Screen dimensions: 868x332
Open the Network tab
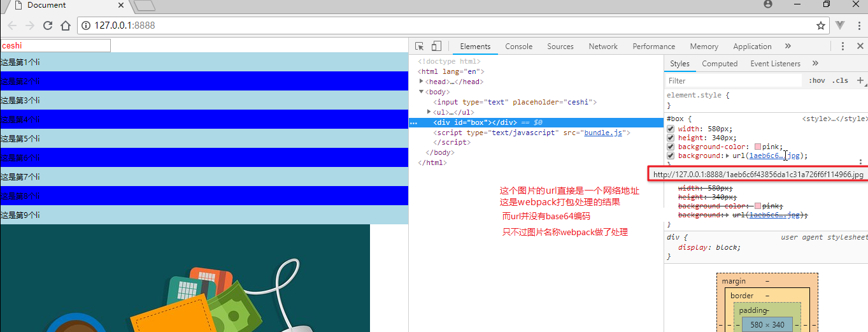(603, 46)
